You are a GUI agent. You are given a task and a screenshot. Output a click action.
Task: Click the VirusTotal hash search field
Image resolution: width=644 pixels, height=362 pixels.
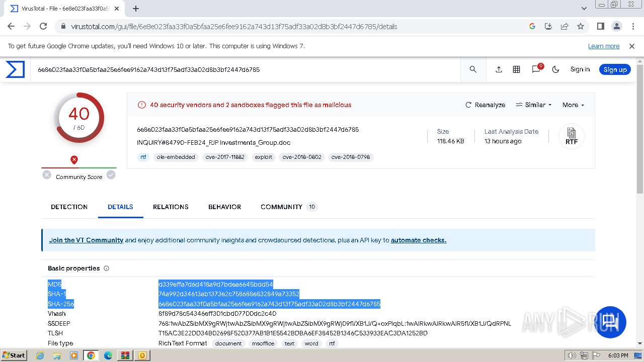(247, 69)
